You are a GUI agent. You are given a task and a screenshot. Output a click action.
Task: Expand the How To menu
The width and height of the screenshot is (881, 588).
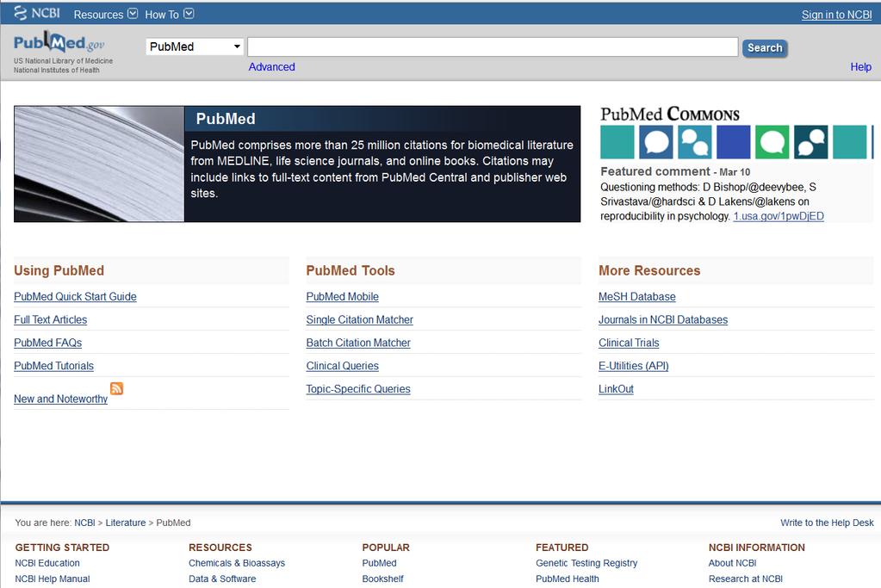pyautogui.click(x=169, y=14)
